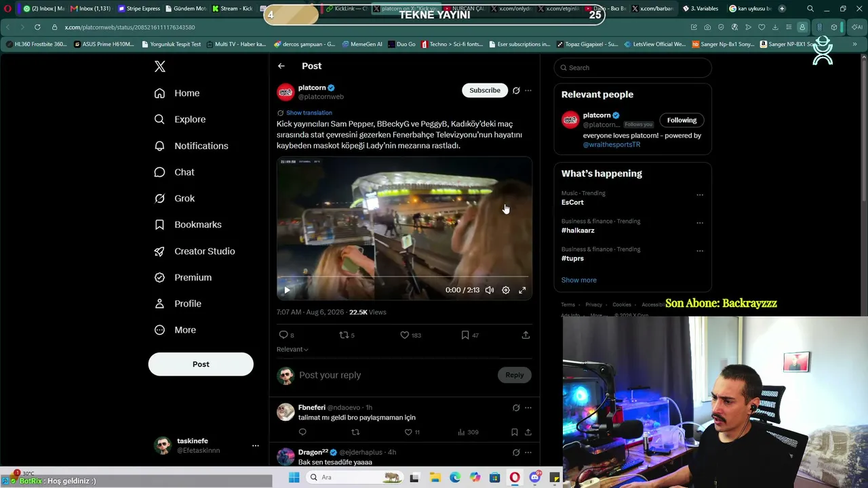Click Grok icon on Fbneferi's comment
This screenshot has height=488, width=868.
[x=516, y=407]
